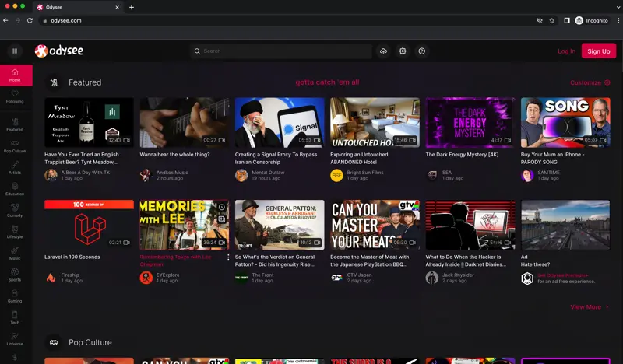The width and height of the screenshot is (623, 364).
Task: Select Comedy category icon in sidebar
Action: coord(15,207)
